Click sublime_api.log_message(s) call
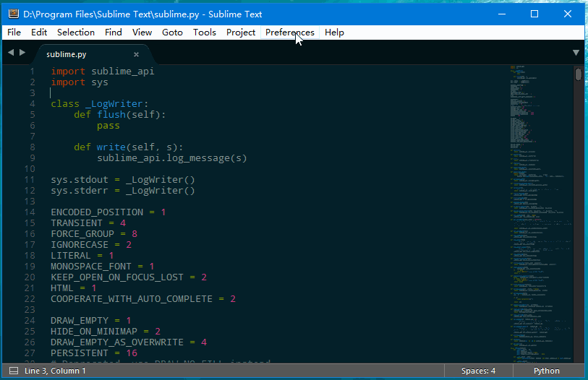This screenshot has height=380, width=588. pyautogui.click(x=172, y=158)
